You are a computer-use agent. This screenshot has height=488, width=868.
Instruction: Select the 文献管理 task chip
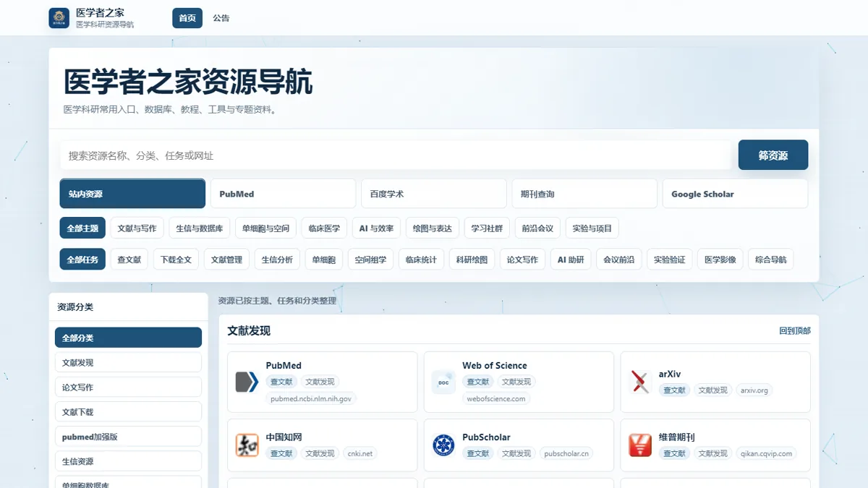(x=227, y=260)
